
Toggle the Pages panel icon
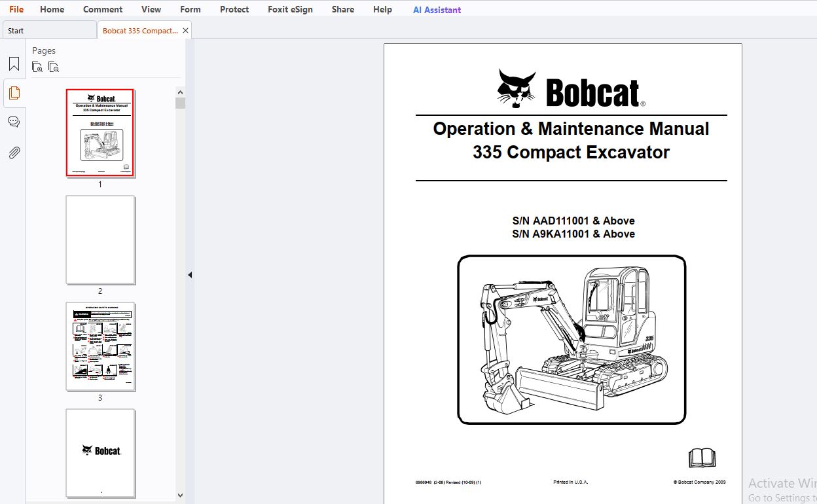(x=14, y=93)
